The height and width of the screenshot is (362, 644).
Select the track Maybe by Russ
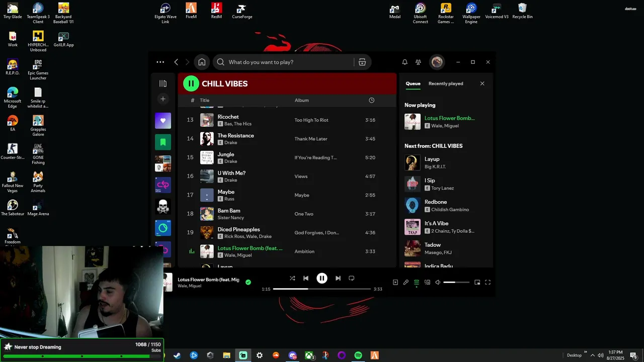pos(226,192)
